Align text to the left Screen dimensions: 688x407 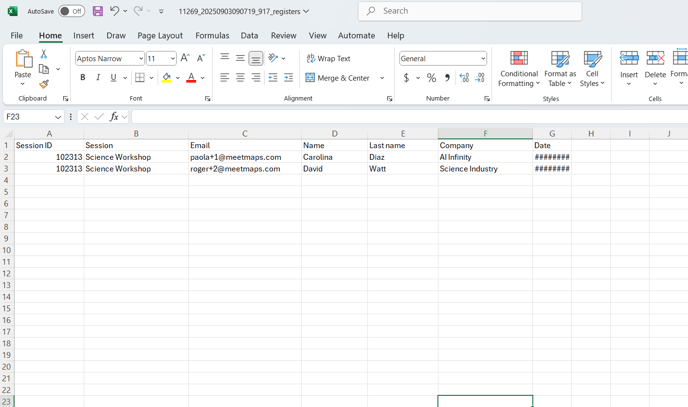point(225,78)
